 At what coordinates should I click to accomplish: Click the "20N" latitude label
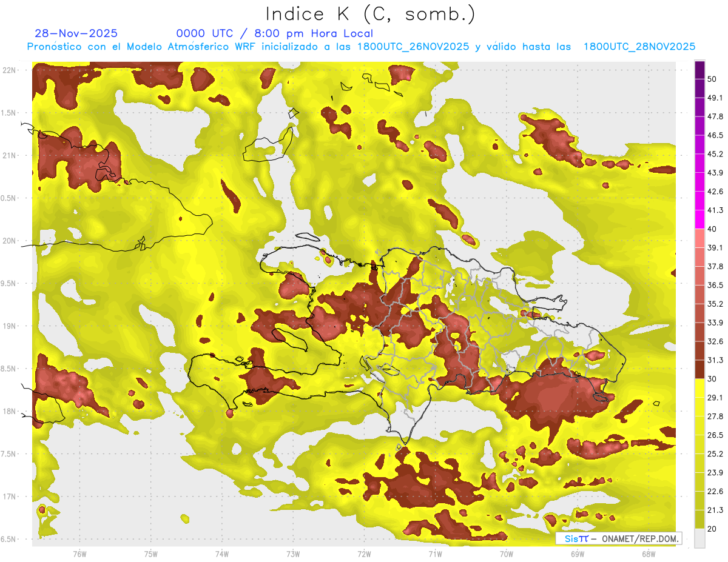pyautogui.click(x=9, y=241)
